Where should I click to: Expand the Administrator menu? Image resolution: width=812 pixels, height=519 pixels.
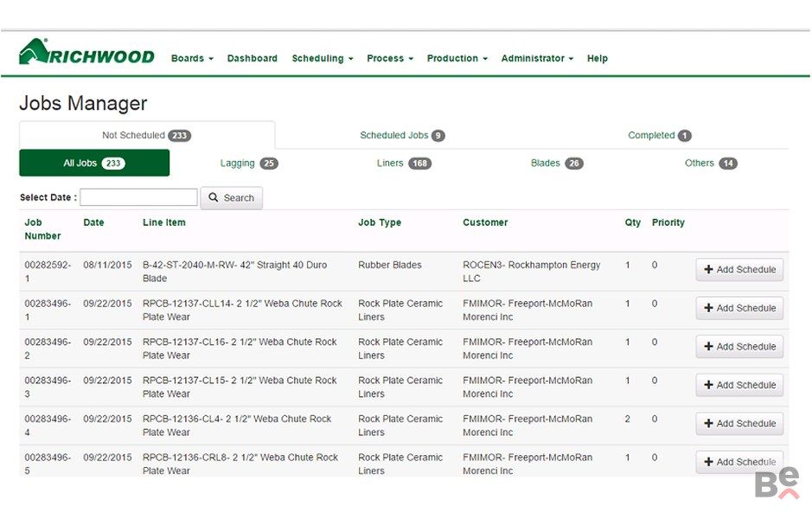pyautogui.click(x=537, y=59)
